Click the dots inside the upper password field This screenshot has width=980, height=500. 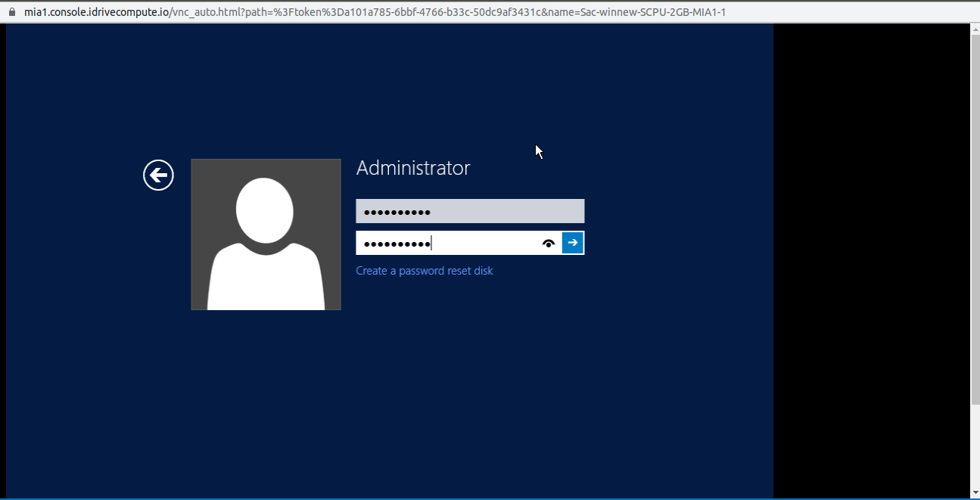coord(397,212)
